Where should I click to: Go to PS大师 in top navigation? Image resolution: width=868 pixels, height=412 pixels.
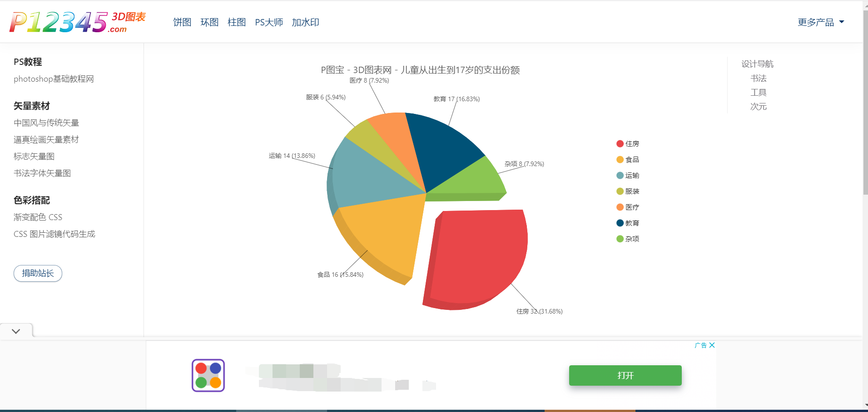click(x=268, y=22)
